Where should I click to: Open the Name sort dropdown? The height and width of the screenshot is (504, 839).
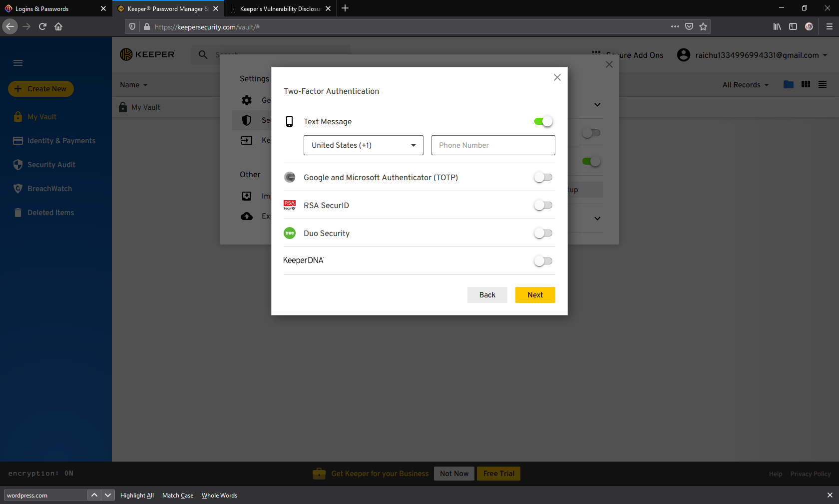[x=133, y=85]
